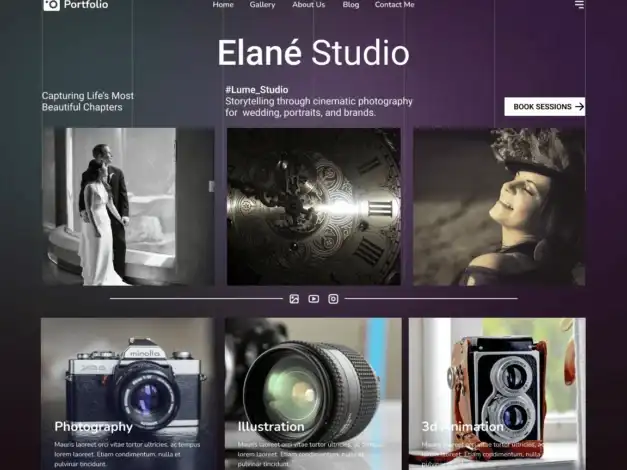Click the arrow in Book Sessions button

click(579, 107)
